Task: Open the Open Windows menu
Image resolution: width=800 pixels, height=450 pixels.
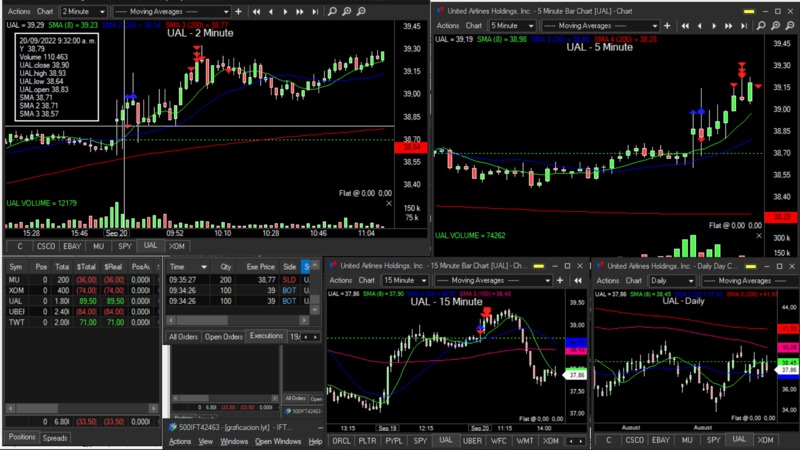Action: (x=277, y=441)
